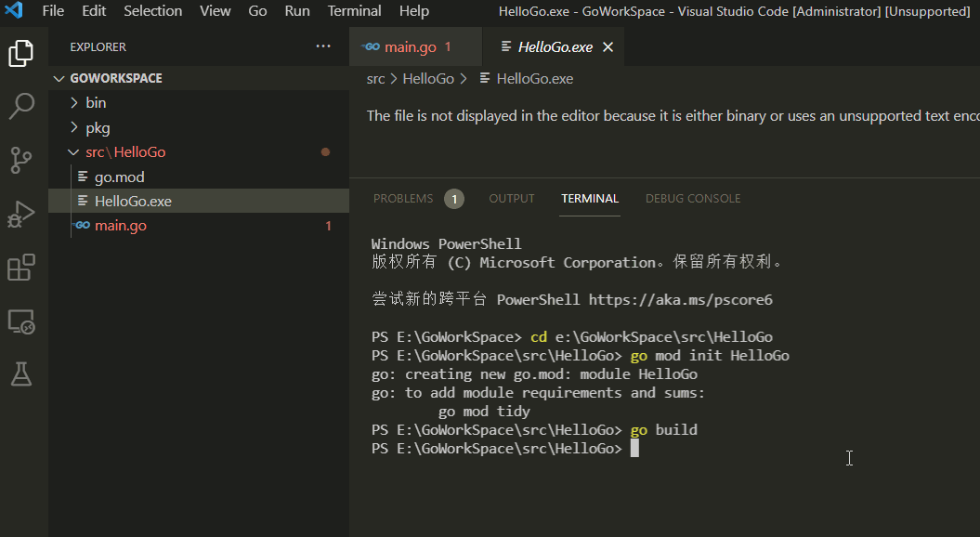Select the TERMINAL panel tab
This screenshot has height=537, width=980.
[x=589, y=199]
